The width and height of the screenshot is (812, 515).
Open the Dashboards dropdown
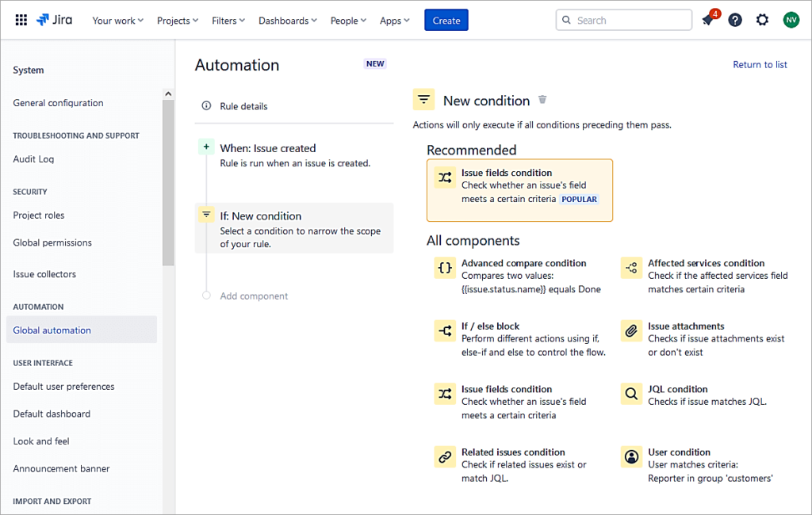pos(287,21)
